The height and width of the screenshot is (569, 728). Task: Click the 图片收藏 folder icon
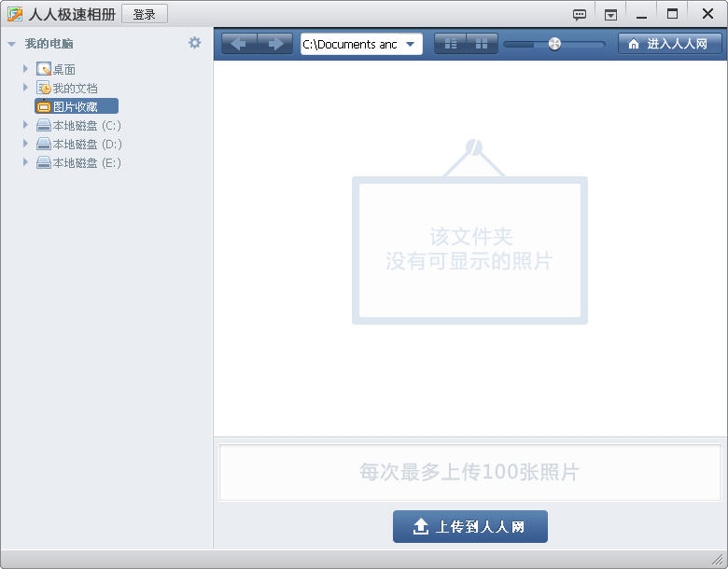point(44,106)
